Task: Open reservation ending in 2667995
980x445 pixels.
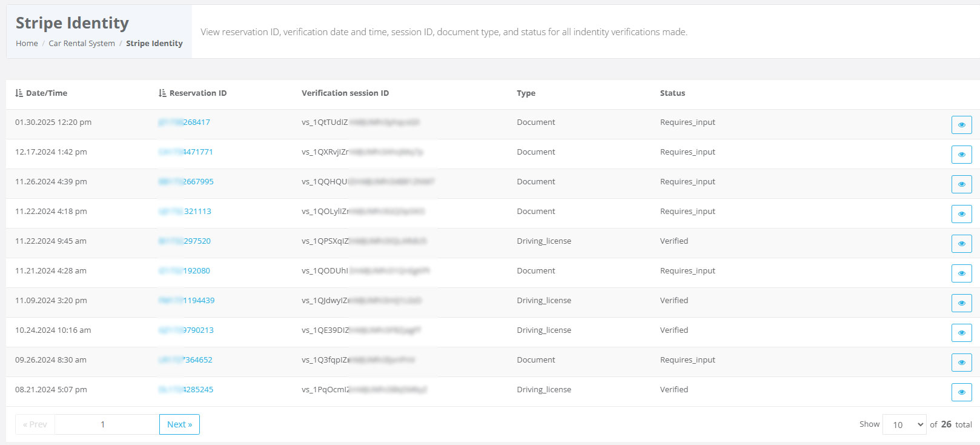Action: pos(186,182)
